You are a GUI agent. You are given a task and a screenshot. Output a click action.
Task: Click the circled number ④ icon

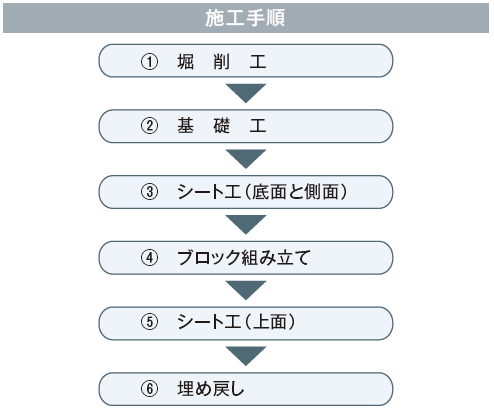[149, 258]
